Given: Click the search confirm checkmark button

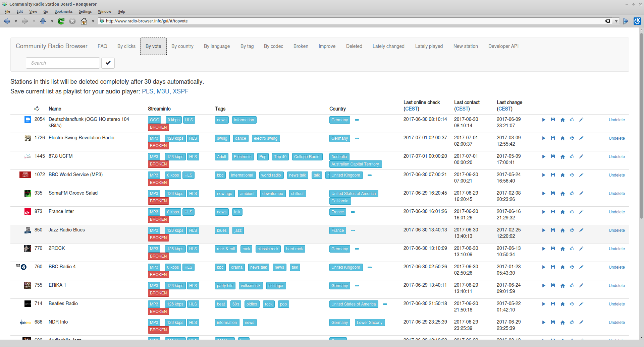Looking at the screenshot, I should click(x=108, y=63).
